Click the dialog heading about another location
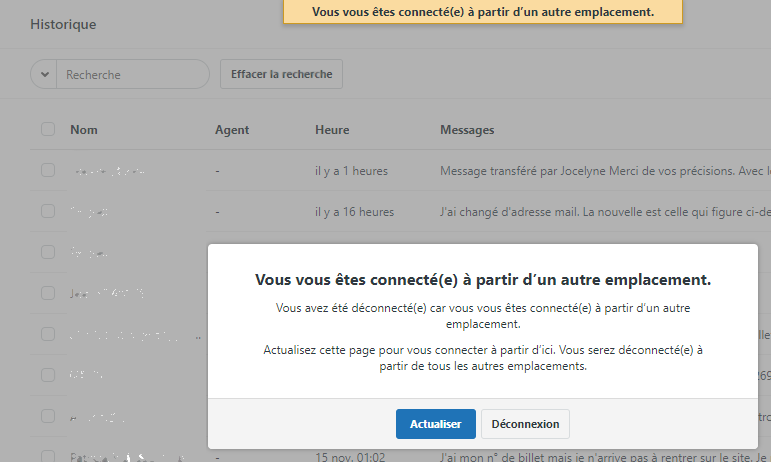 [x=483, y=279]
